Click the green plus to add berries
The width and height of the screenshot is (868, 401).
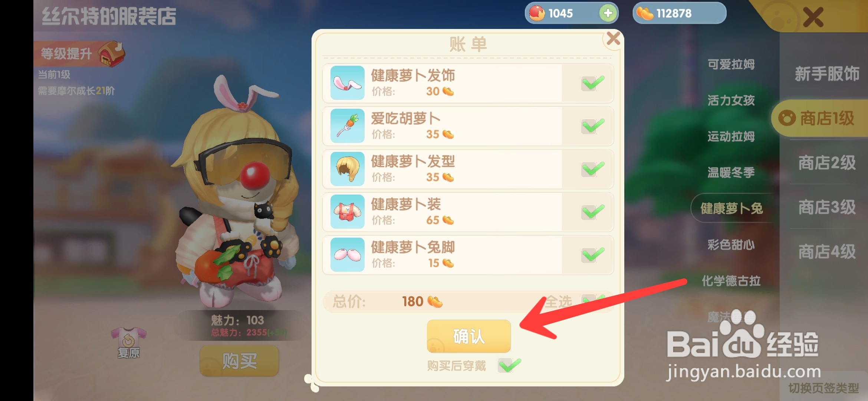click(608, 13)
